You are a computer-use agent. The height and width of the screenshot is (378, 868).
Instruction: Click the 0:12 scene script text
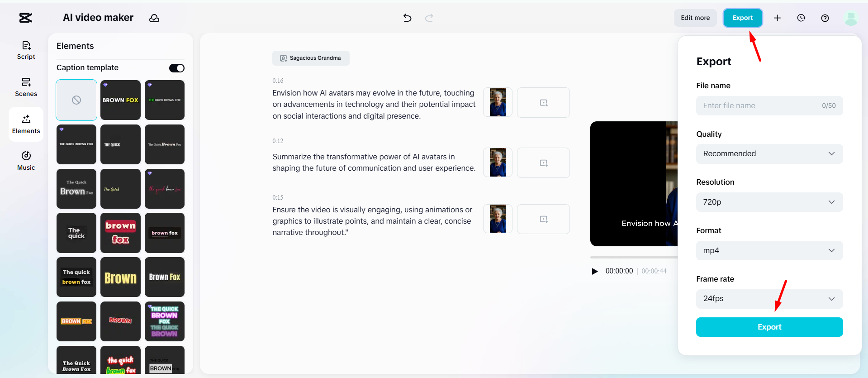tap(374, 162)
